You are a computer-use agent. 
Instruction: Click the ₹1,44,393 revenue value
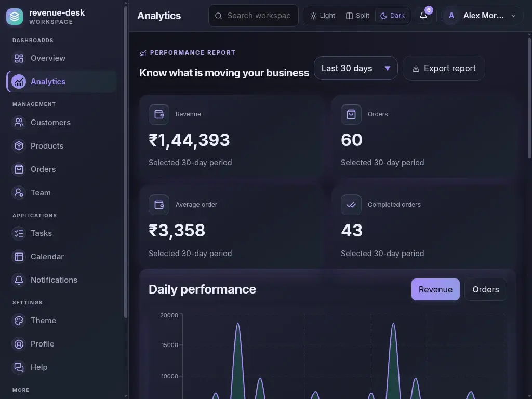pyautogui.click(x=189, y=140)
